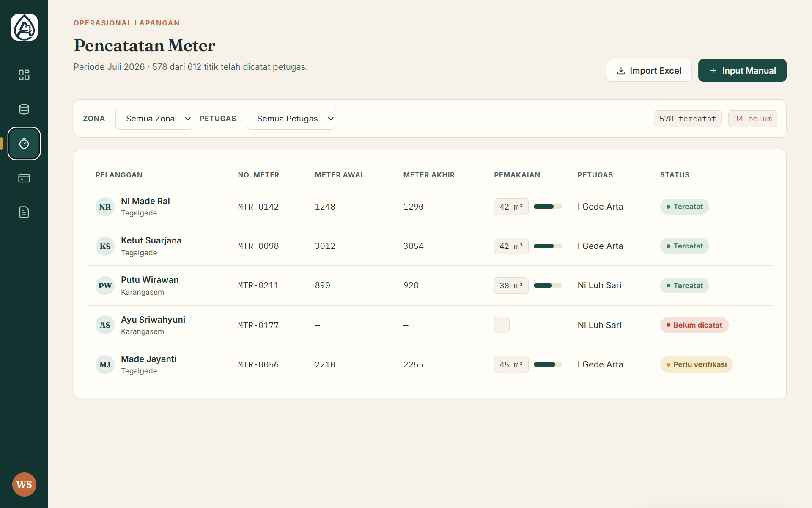This screenshot has width=812, height=508.
Task: Click the Belum dicatat status badge
Action: click(x=694, y=325)
